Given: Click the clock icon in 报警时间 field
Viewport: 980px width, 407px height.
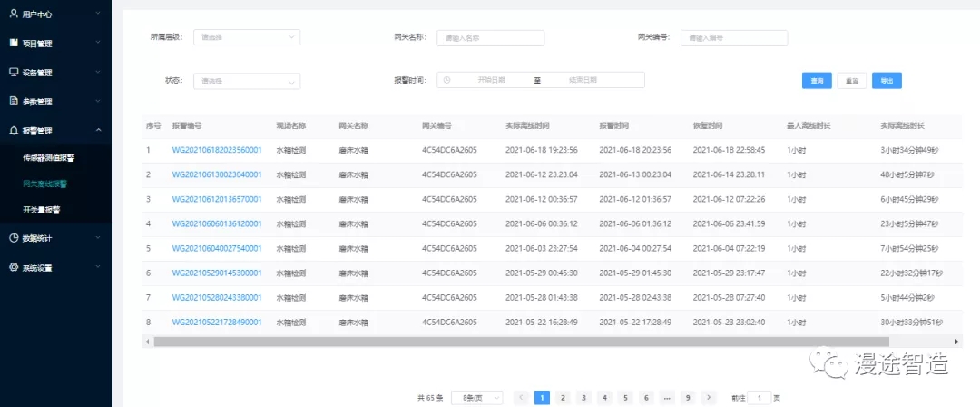Looking at the screenshot, I should point(447,80).
